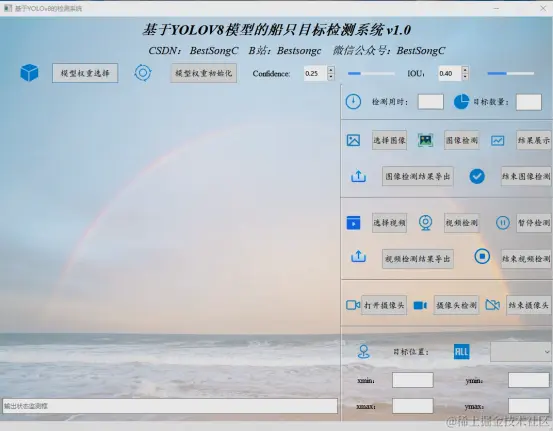Click the 结束摄像头 button

[529, 305]
